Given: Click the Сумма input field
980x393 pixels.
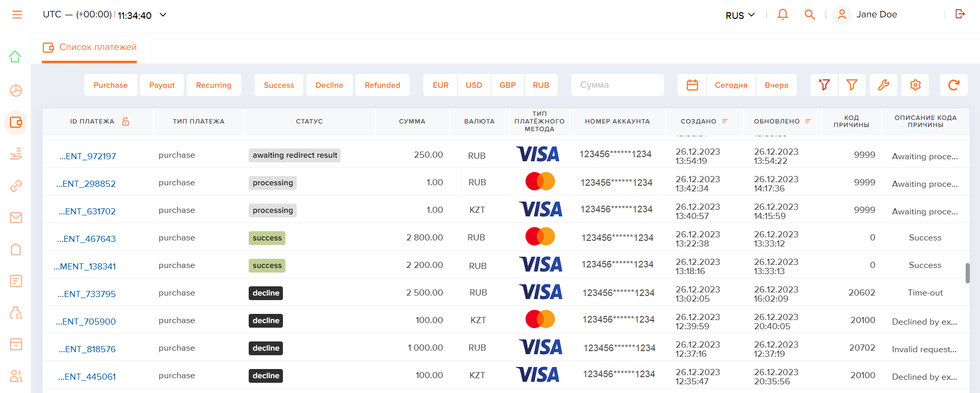Looking at the screenshot, I should [x=617, y=85].
